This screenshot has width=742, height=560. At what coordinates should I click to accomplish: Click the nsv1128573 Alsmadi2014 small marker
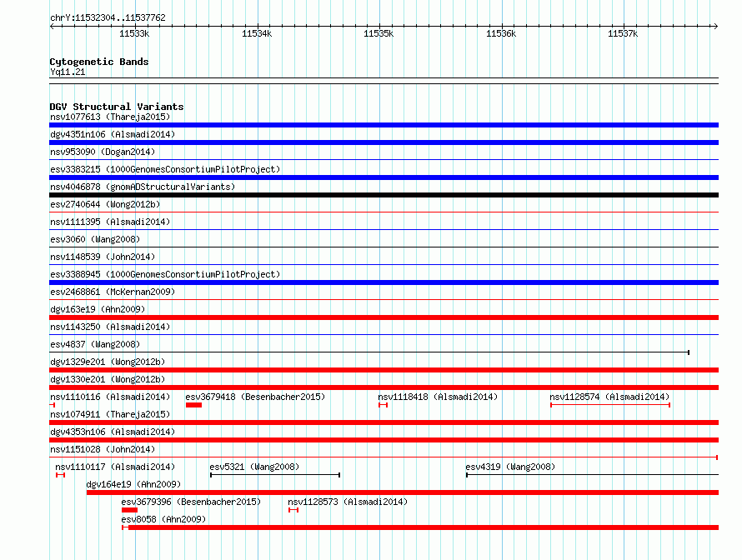coord(293,510)
